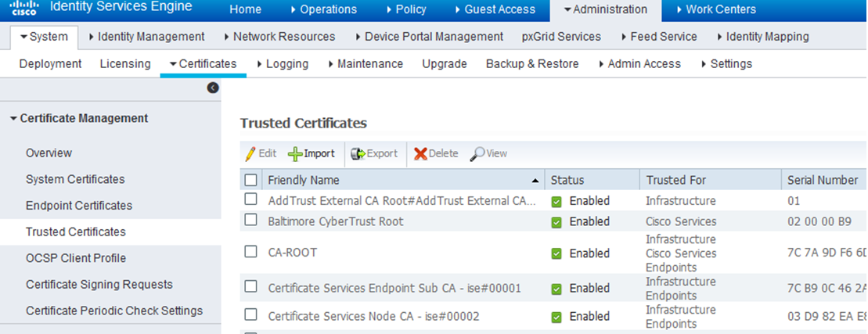Expand the Maintenance menu
The height and width of the screenshot is (334, 868).
366,64
